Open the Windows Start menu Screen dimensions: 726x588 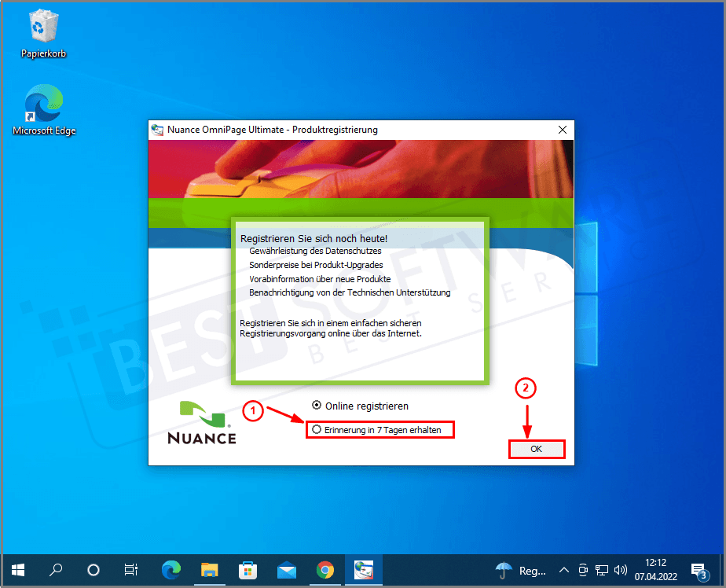(17, 570)
